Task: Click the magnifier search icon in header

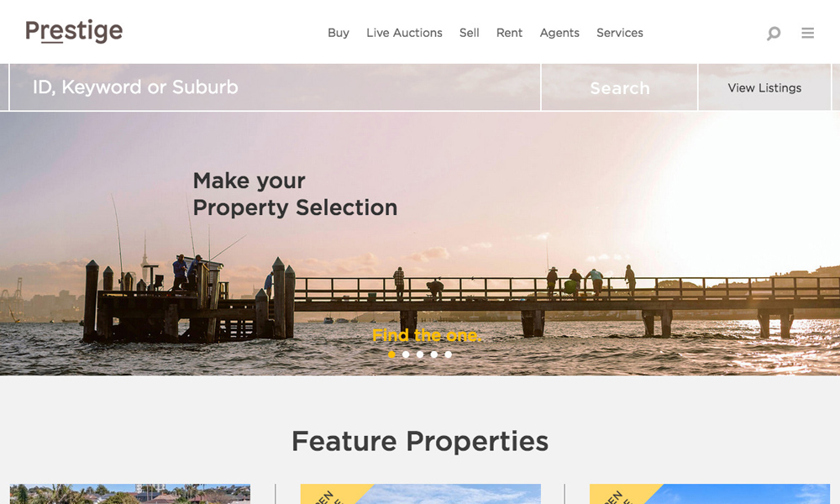Action: pyautogui.click(x=773, y=34)
